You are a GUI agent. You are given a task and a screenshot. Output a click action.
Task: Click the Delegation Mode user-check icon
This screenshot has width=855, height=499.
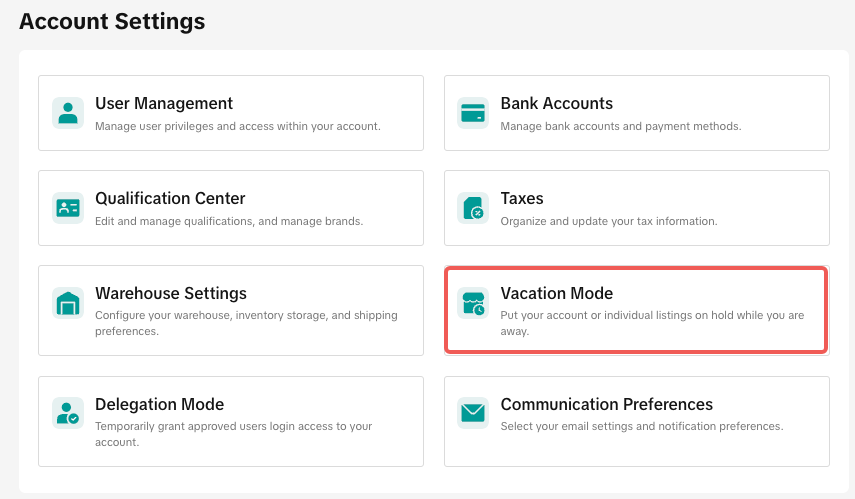[68, 413]
